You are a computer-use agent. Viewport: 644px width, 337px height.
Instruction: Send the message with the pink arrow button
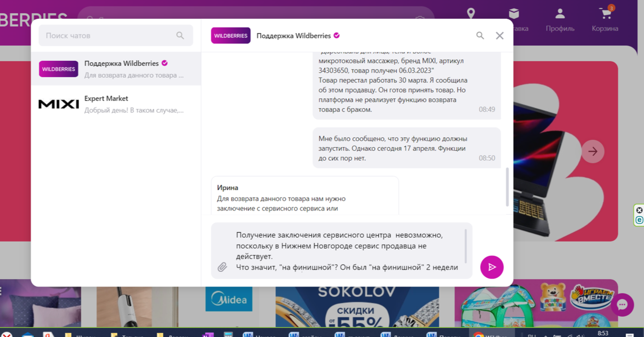[x=492, y=267]
